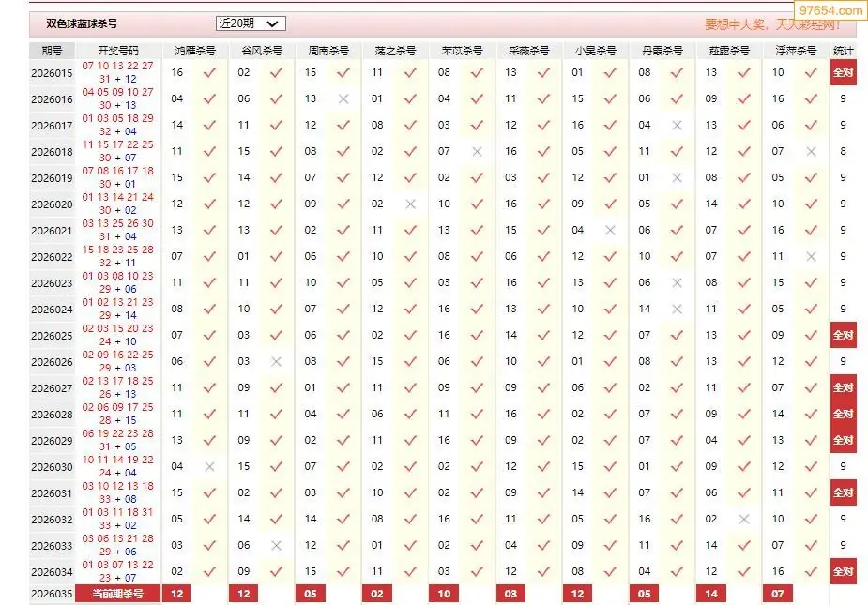
Task: Click the 全对 badge for period 2026034
Action: (x=843, y=571)
